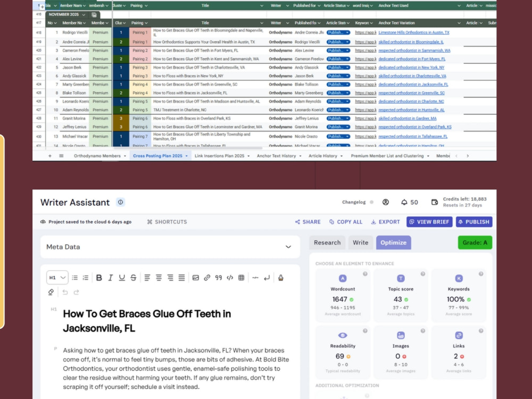Open link 'Limestone Hills Orthodontics in Austin, TX'
532x399 pixels.
tap(413, 32)
